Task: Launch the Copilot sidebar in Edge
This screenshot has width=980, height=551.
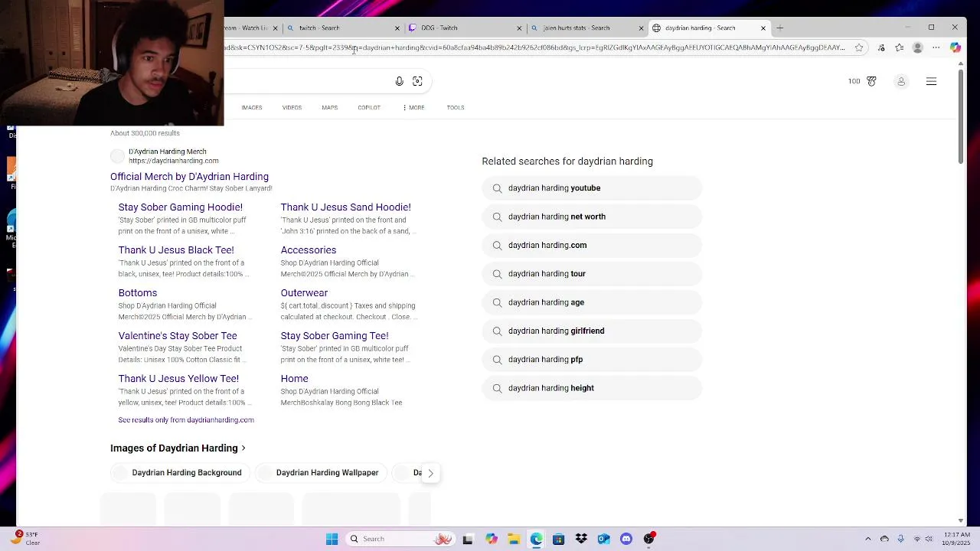Action: pyautogui.click(x=955, y=47)
